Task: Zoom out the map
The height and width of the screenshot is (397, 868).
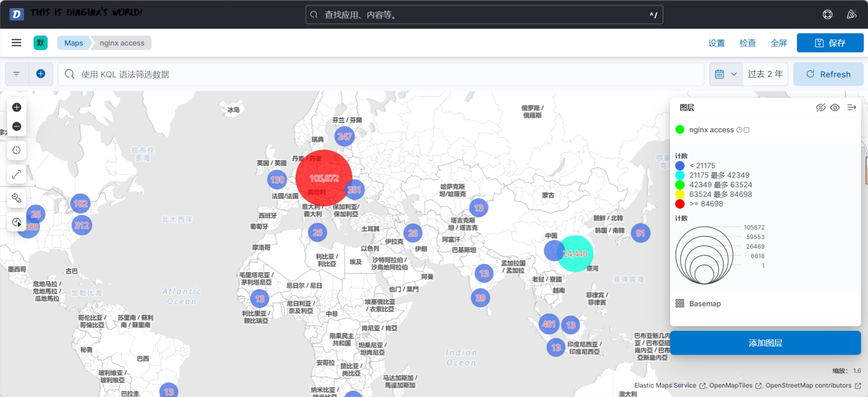Action: pos(17,126)
